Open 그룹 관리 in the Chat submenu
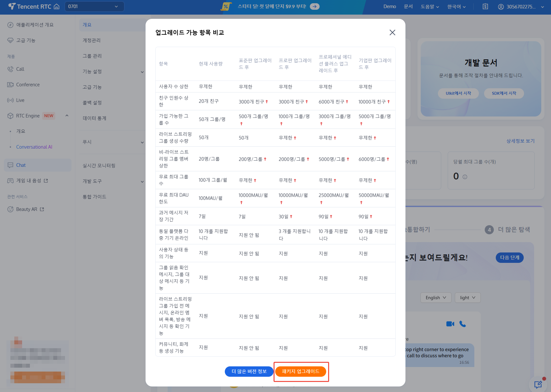The width and height of the screenshot is (551, 392). coord(92,56)
